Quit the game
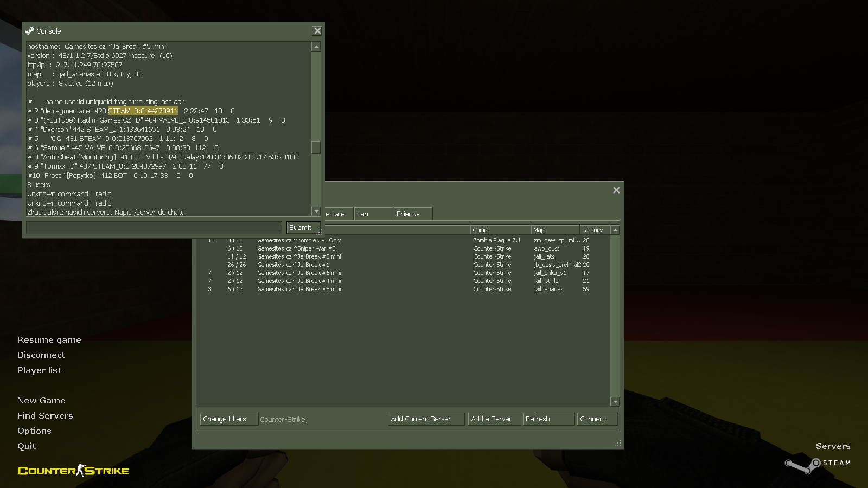Viewport: 868px width, 488px height. [27, 446]
